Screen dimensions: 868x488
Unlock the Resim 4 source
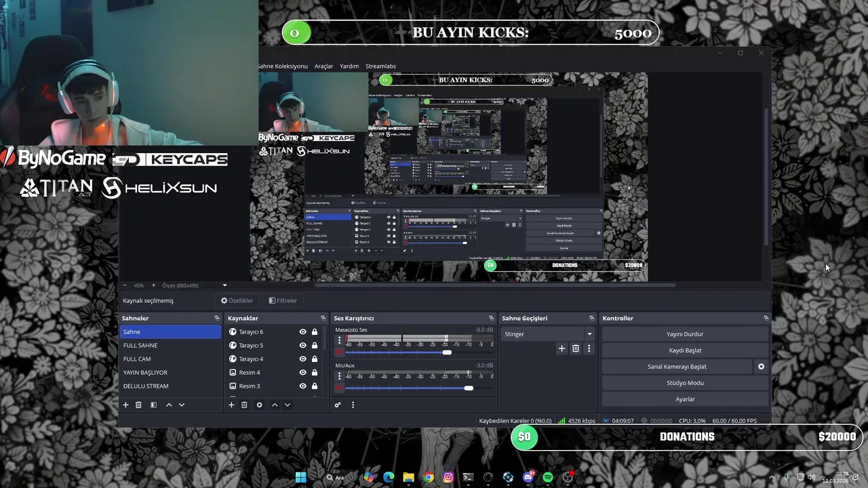[x=315, y=373]
